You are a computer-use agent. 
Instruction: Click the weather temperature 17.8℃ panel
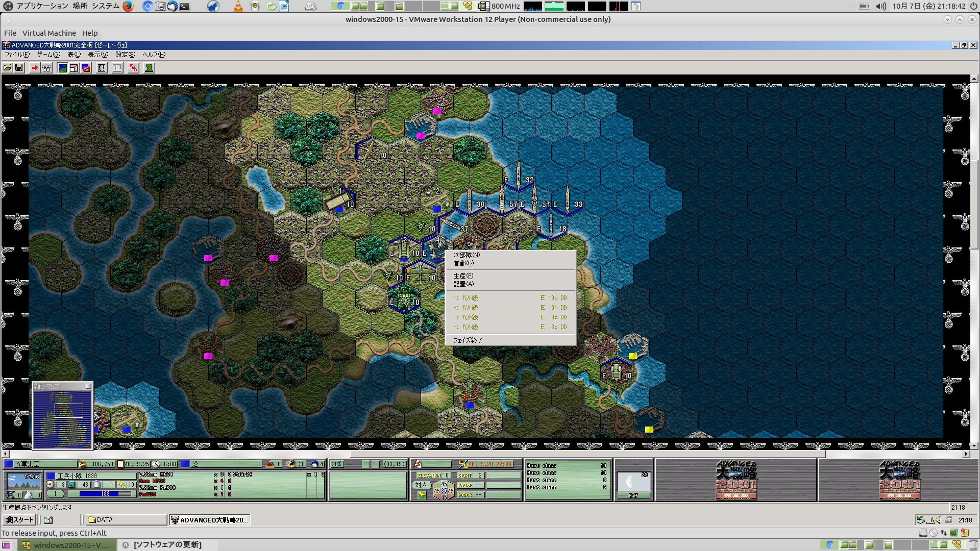pyautogui.click(x=24, y=481)
